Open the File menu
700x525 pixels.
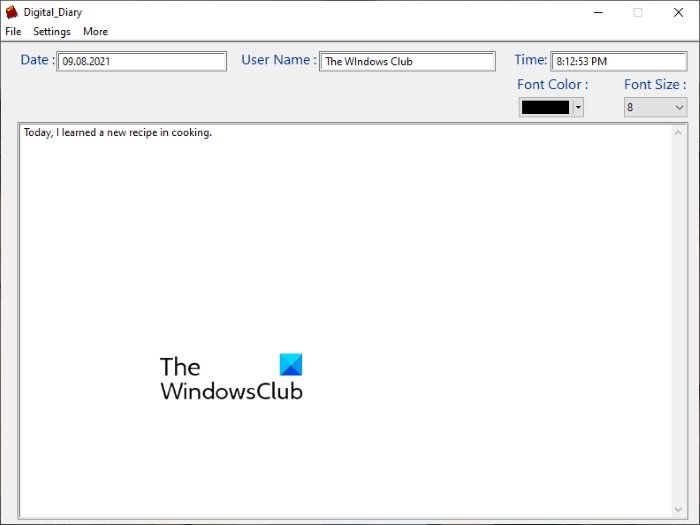pyautogui.click(x=13, y=31)
